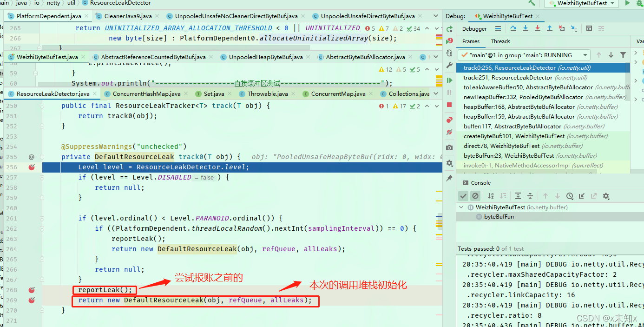Click the camera thread dump icon
This screenshot has width=644, height=327.
449,147
